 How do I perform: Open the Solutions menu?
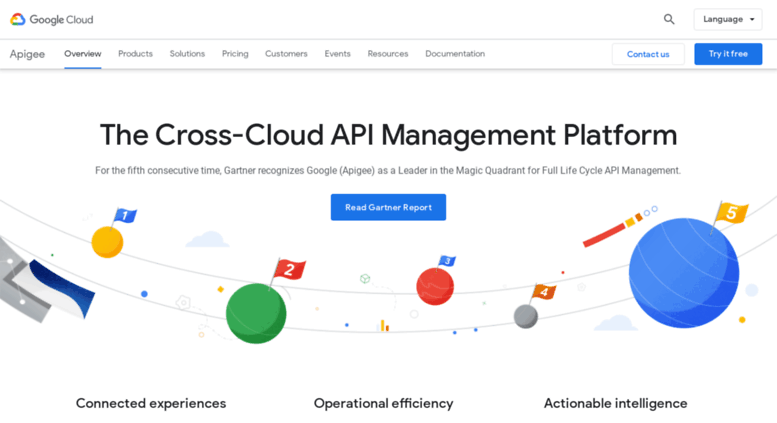click(187, 54)
